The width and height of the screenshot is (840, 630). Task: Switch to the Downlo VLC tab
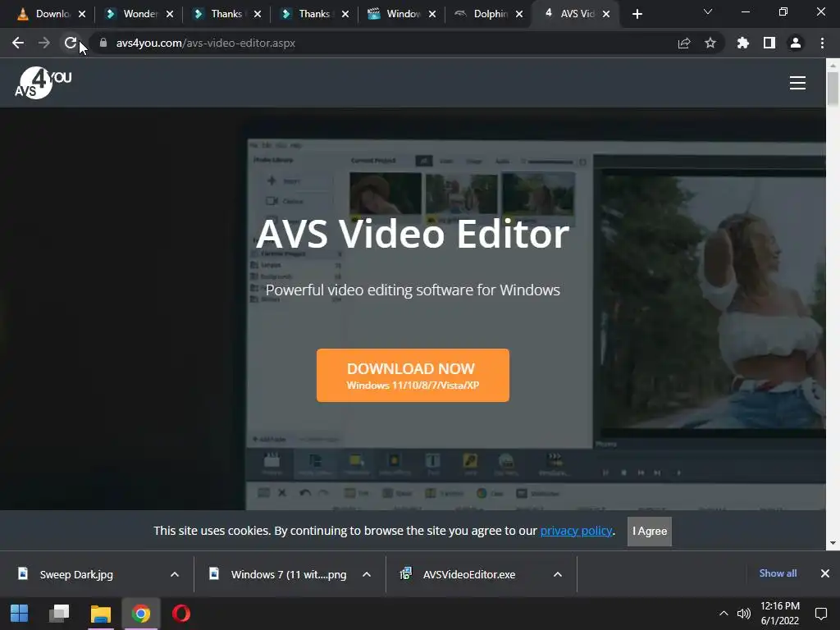click(x=44, y=14)
